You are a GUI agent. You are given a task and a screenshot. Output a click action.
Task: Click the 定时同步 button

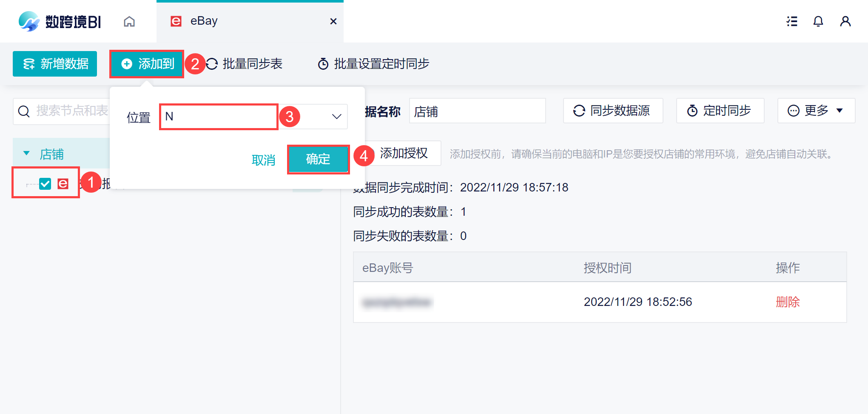tap(720, 111)
